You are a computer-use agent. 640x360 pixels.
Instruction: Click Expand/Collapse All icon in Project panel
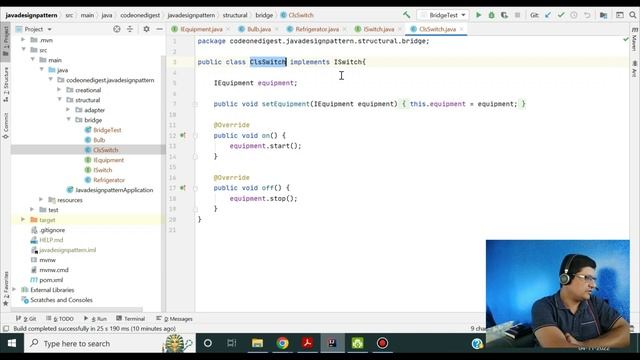[130, 29]
